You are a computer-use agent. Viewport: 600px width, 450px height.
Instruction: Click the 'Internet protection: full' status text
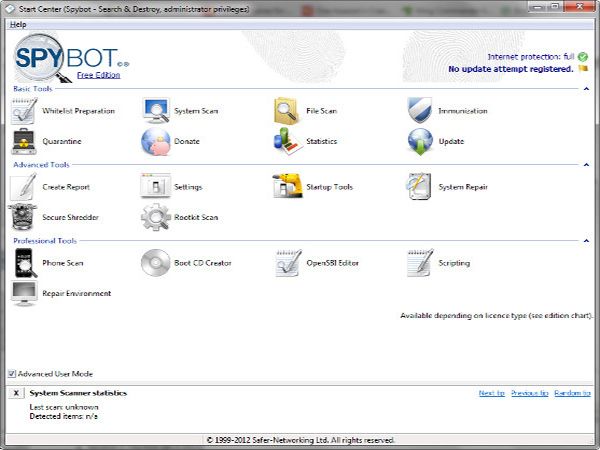coord(531,57)
